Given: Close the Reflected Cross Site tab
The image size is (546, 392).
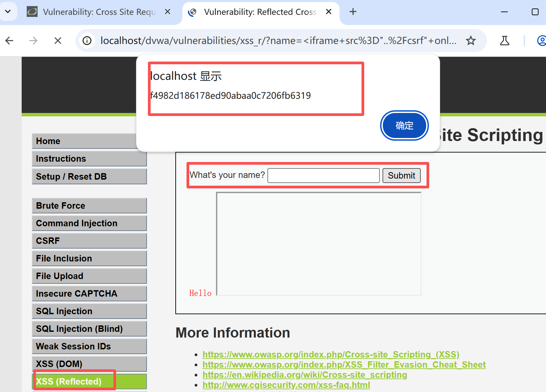Looking at the screenshot, I should point(328,12).
